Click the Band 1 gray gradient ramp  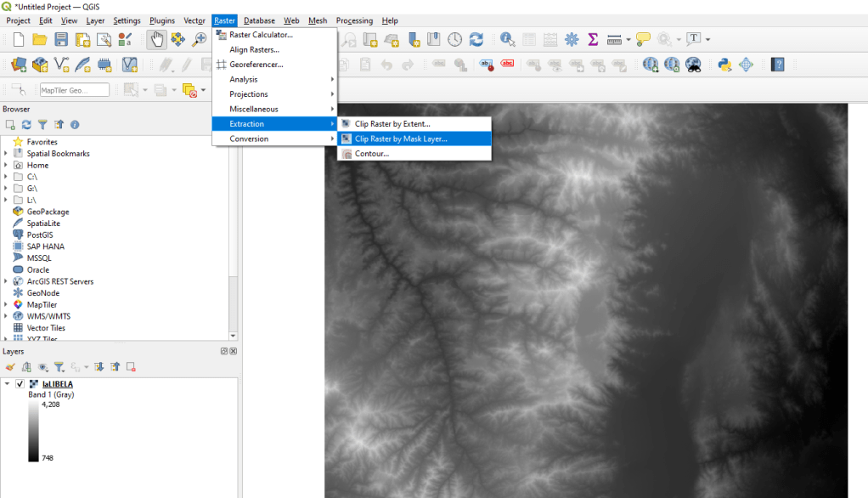click(33, 432)
